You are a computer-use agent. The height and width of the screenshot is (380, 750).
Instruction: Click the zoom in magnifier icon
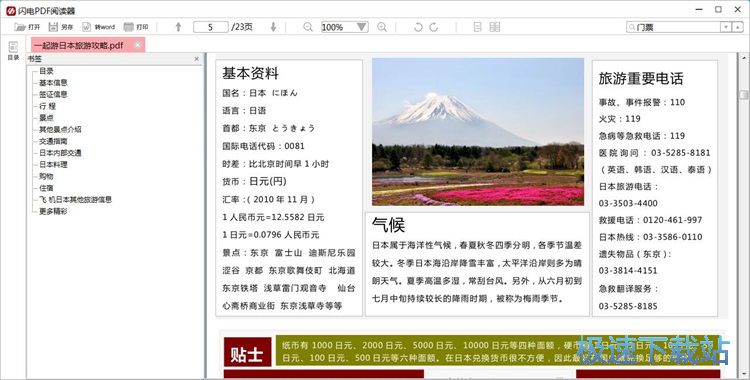[382, 27]
